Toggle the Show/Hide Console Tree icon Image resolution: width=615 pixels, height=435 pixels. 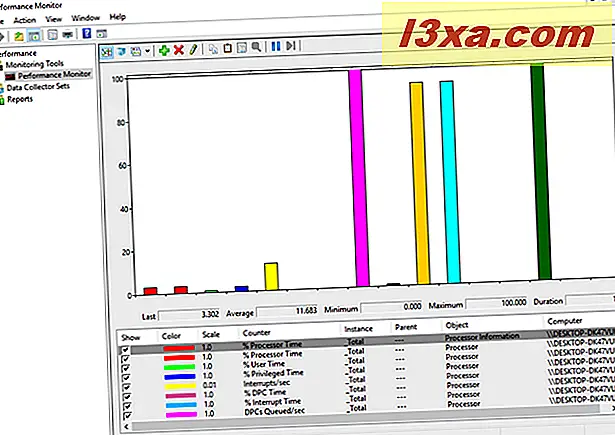pyautogui.click(x=34, y=36)
